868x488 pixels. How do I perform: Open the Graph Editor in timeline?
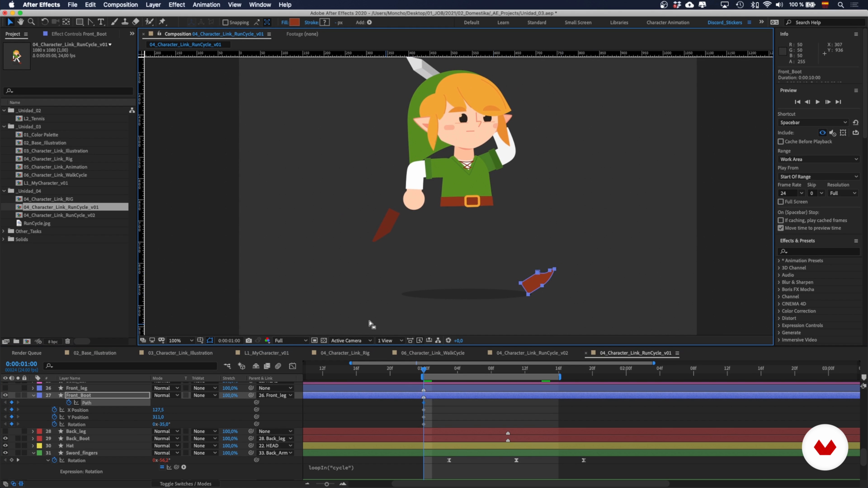pyautogui.click(x=292, y=366)
